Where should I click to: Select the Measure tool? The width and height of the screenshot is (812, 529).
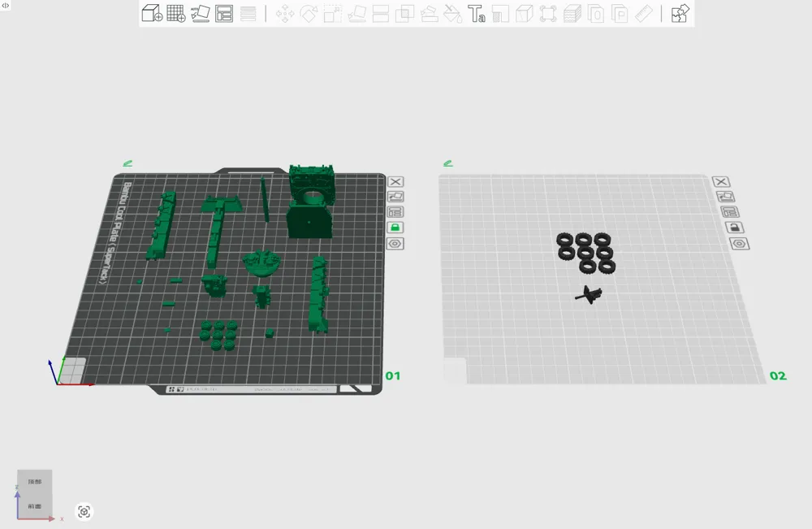pyautogui.click(x=644, y=13)
